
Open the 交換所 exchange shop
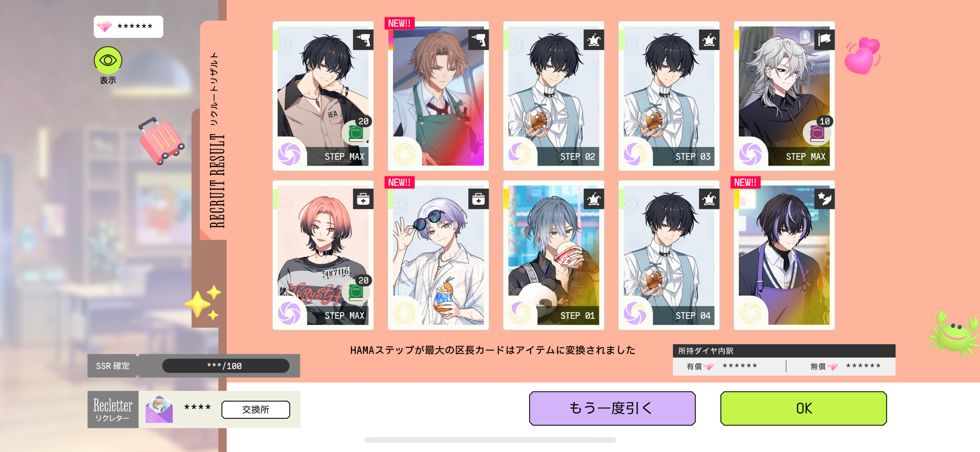(x=256, y=409)
